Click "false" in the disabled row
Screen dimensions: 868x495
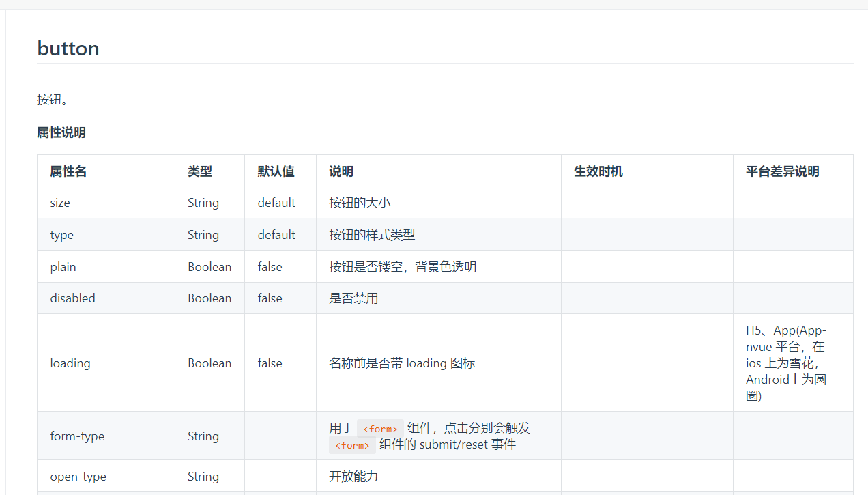tap(270, 298)
